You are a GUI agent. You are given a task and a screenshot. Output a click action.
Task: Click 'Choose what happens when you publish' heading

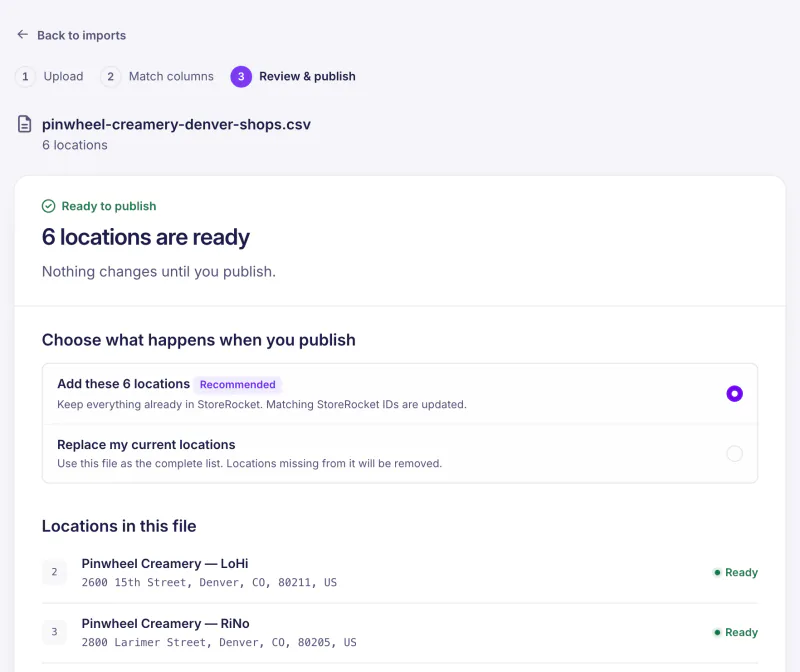(198, 340)
